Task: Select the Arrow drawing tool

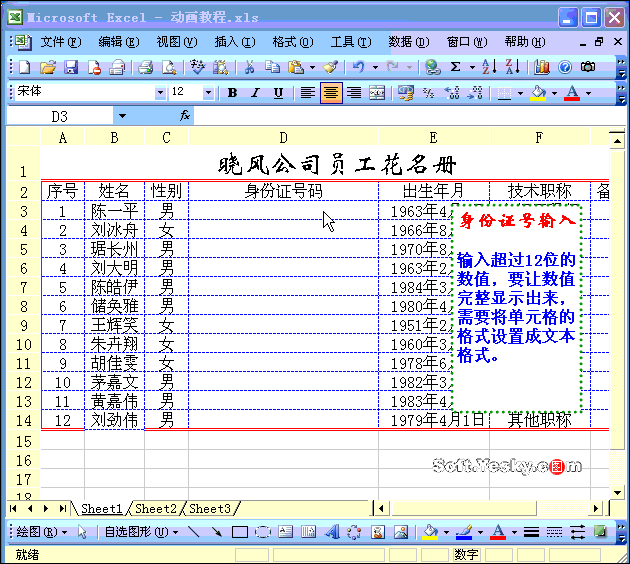Action: pos(217,532)
